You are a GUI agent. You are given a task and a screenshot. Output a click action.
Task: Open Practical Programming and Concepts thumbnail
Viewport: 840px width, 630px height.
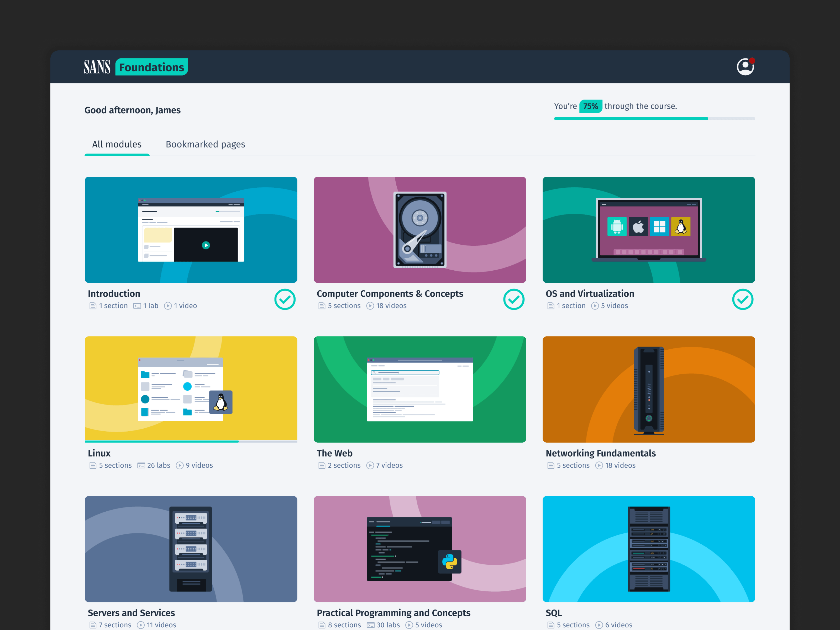420,549
